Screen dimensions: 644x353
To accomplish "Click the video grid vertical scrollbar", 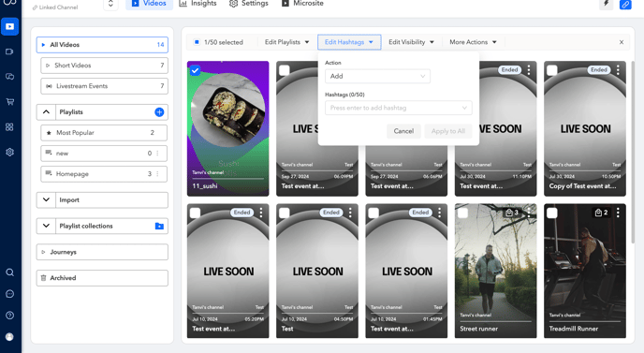I will coord(633,152).
